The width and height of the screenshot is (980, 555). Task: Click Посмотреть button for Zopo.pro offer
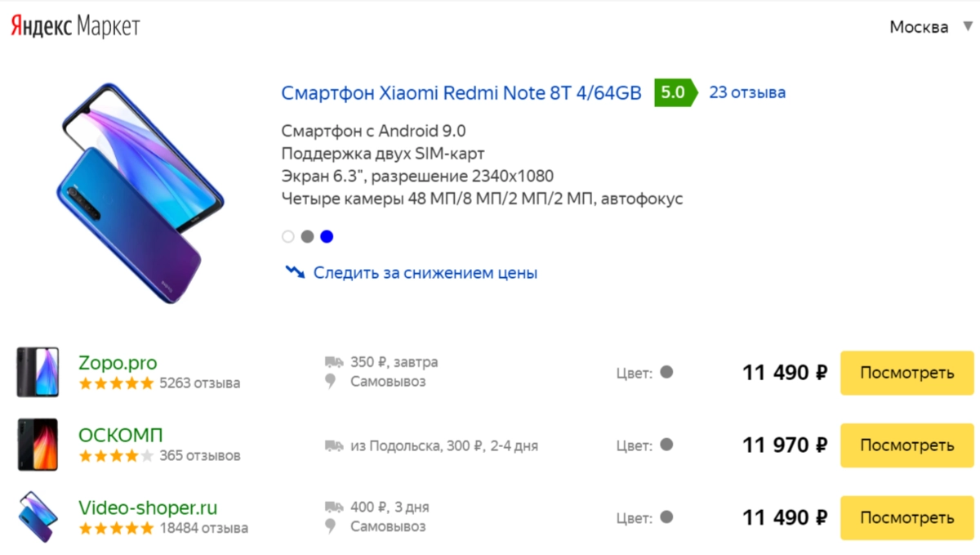tap(906, 374)
